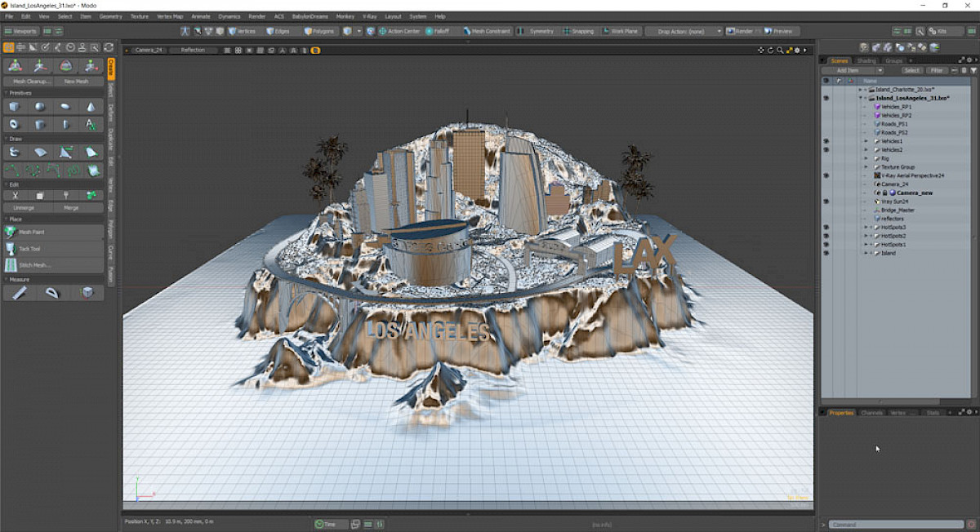The height and width of the screenshot is (532, 980).
Task: Select the Capsule primitive tool
Action: tap(65, 124)
